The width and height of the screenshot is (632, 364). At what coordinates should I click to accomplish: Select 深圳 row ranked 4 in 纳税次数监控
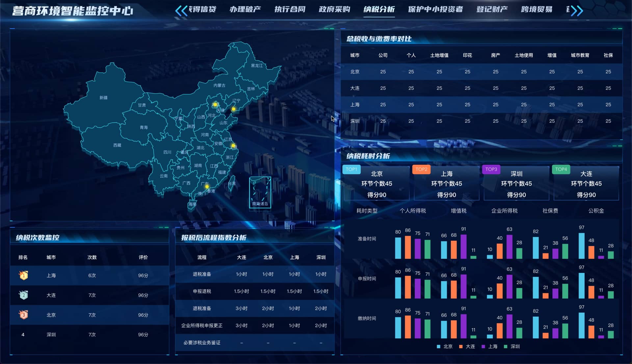pos(90,335)
